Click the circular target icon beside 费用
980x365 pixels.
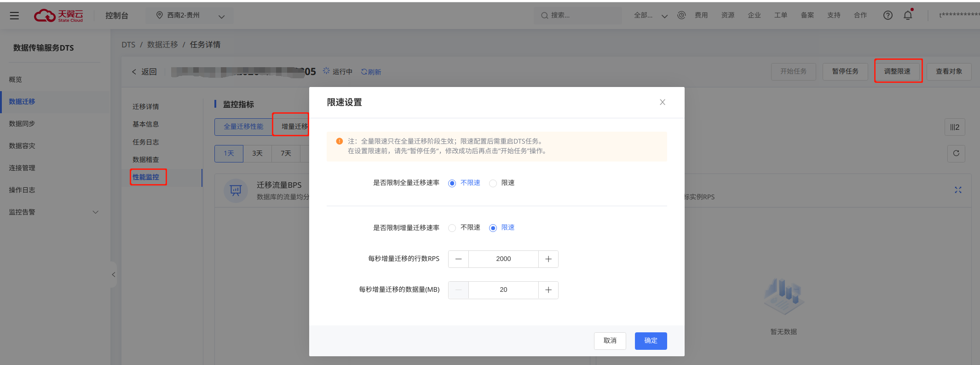tap(681, 15)
